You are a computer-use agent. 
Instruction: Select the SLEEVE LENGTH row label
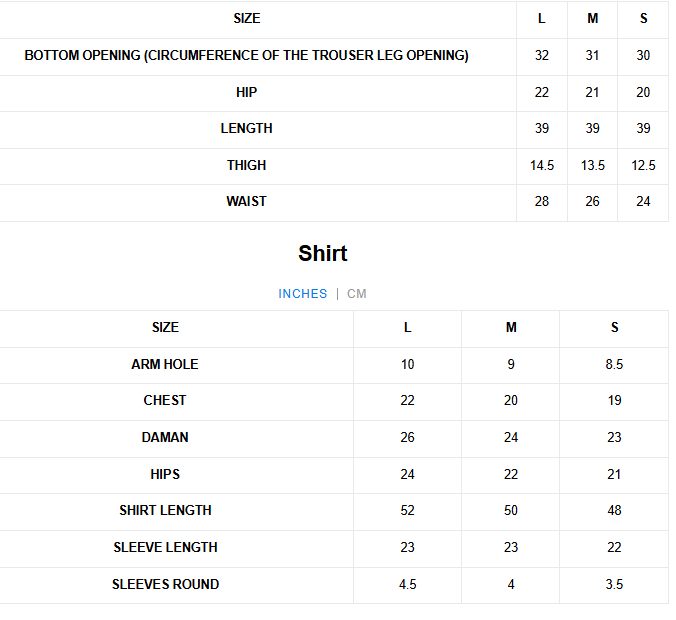[x=165, y=548]
